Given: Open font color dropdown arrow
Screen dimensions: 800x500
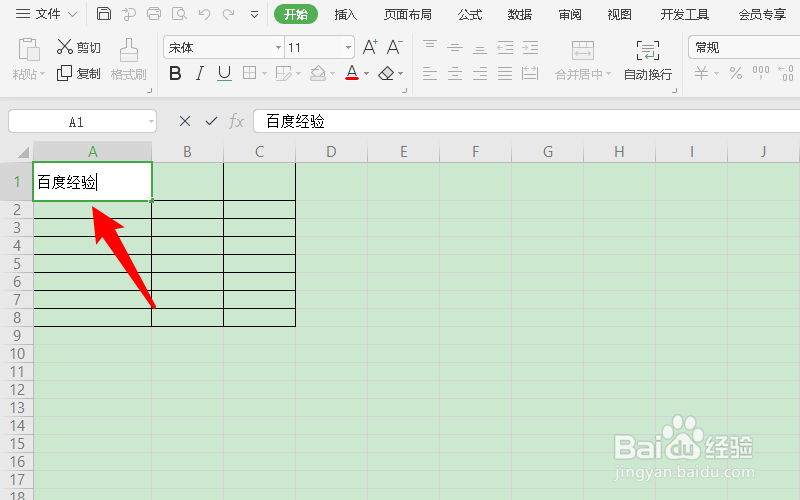Looking at the screenshot, I should click(366, 74).
